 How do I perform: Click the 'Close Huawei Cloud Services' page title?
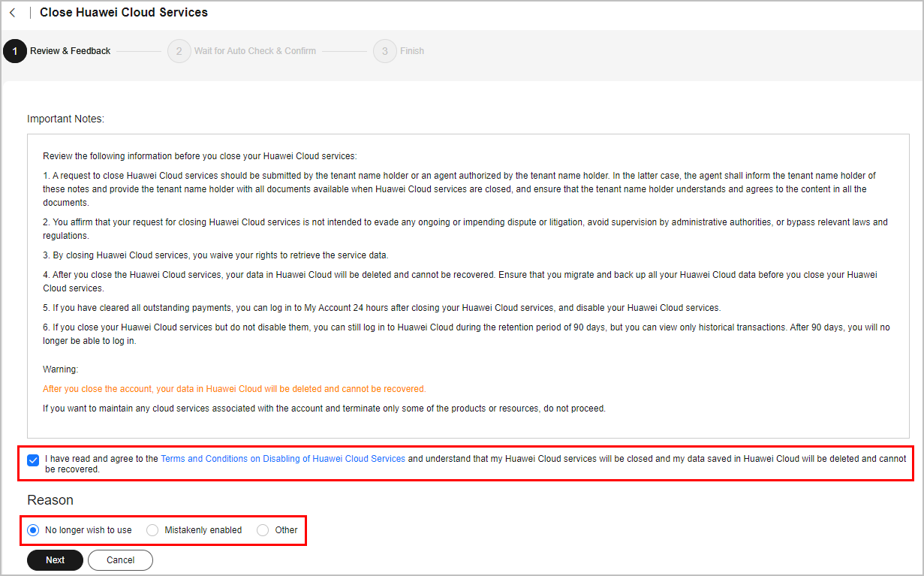pos(124,13)
